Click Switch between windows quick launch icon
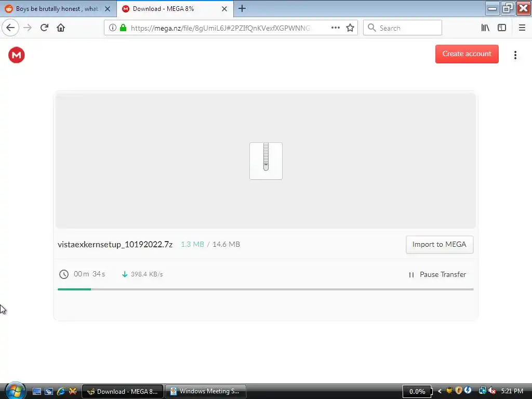Image resolution: width=532 pixels, height=399 pixels. click(49, 391)
